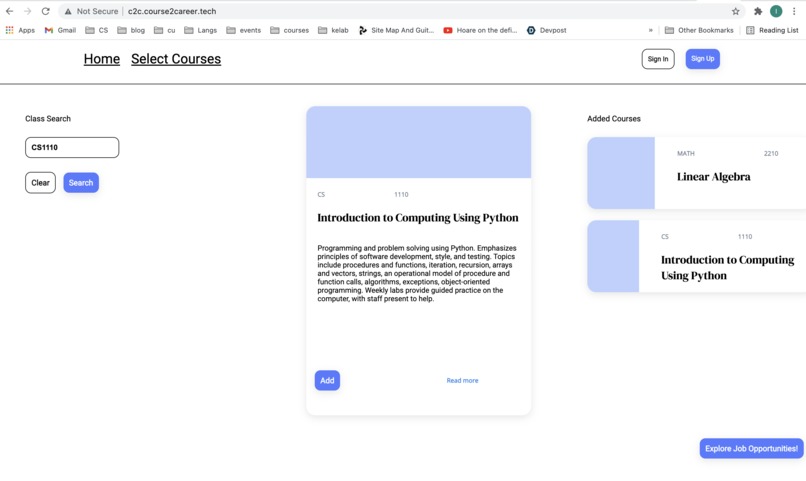Open the Apps grid shortcut
This screenshot has height=481, width=806.
coord(20,30)
